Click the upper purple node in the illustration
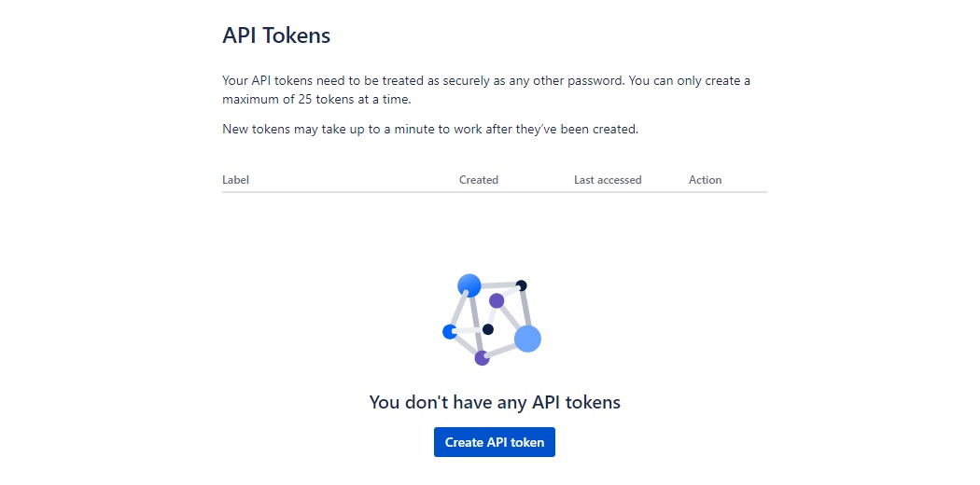 [497, 300]
